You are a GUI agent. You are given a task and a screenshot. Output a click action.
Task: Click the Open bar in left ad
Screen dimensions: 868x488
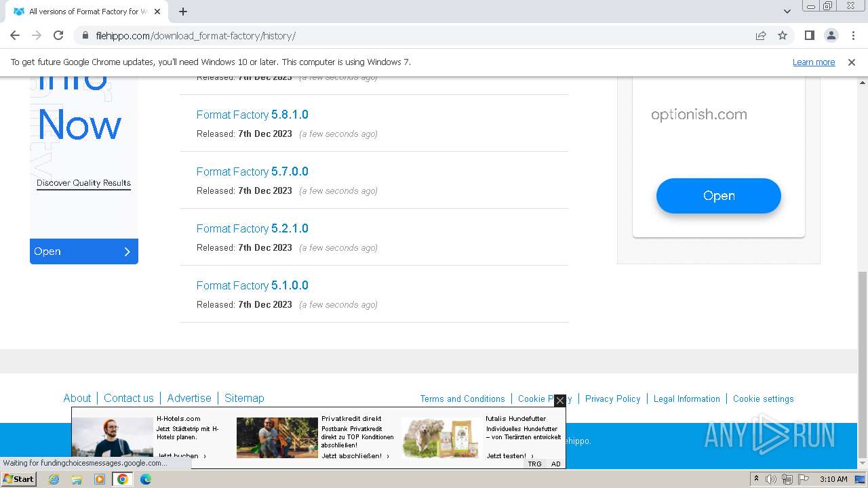[x=84, y=251]
